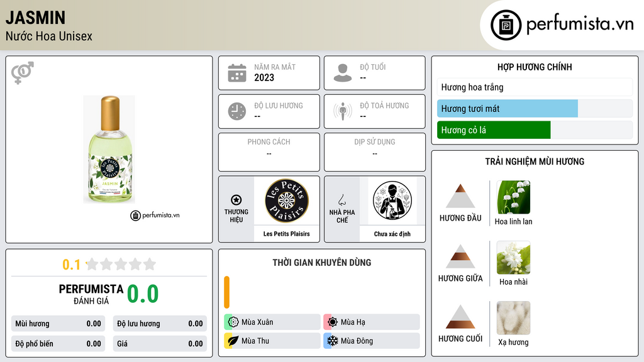Click the Dịp Sử Dụng card
This screenshot has width=644, height=362.
tap(375, 152)
